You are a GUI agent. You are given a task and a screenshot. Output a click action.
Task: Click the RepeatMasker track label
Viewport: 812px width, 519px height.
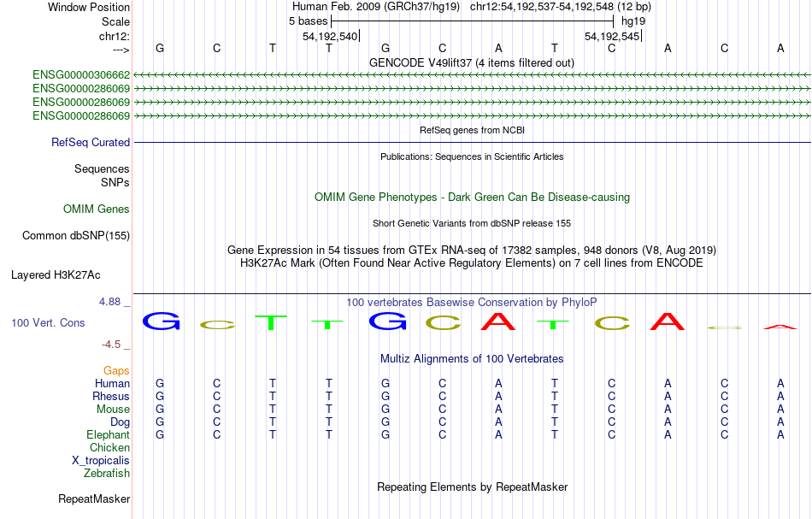94,498
